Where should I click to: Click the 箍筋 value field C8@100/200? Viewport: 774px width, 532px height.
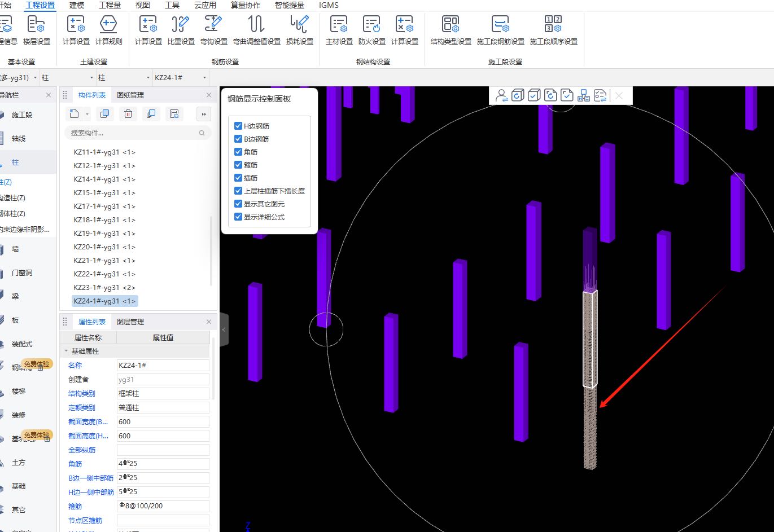163,506
